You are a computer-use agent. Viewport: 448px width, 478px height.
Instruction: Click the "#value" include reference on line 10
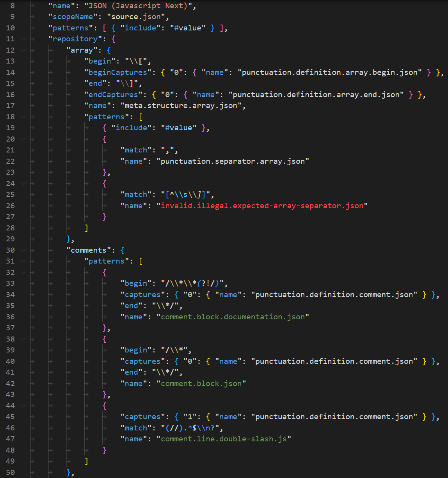189,28
